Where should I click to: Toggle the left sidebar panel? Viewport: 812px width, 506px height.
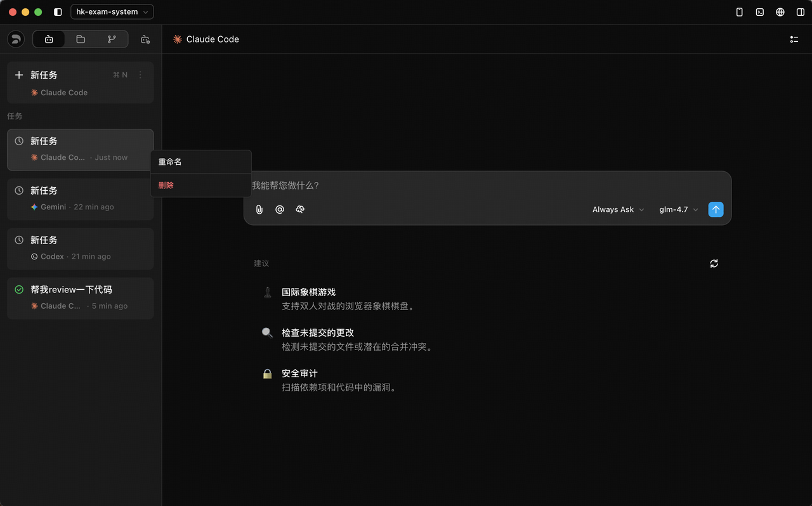click(x=58, y=12)
